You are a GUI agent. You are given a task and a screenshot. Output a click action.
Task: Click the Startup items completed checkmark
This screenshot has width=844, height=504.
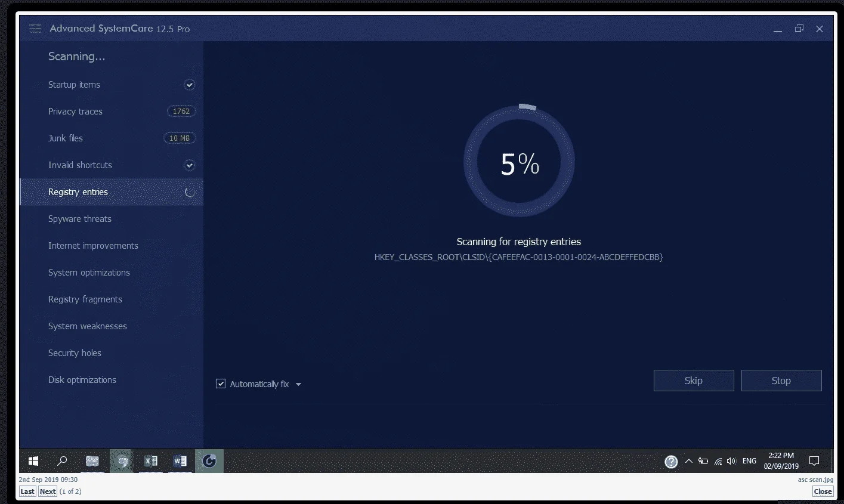coord(189,85)
